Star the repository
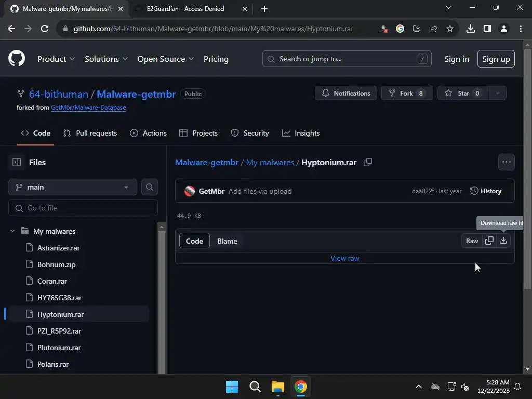The height and width of the screenshot is (399, 532). (x=463, y=94)
